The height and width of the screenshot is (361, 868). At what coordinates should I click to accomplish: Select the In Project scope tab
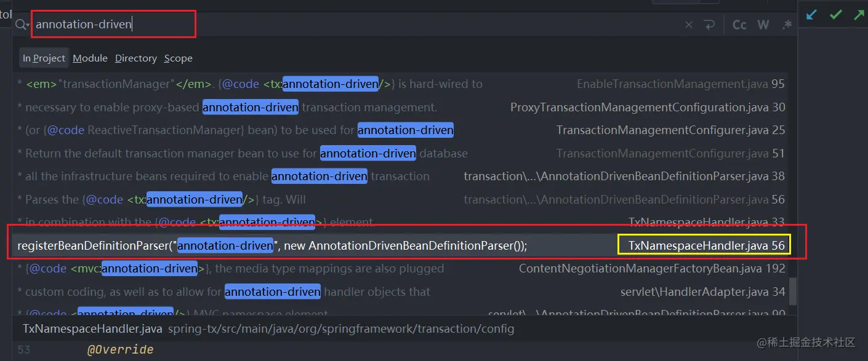pos(44,58)
